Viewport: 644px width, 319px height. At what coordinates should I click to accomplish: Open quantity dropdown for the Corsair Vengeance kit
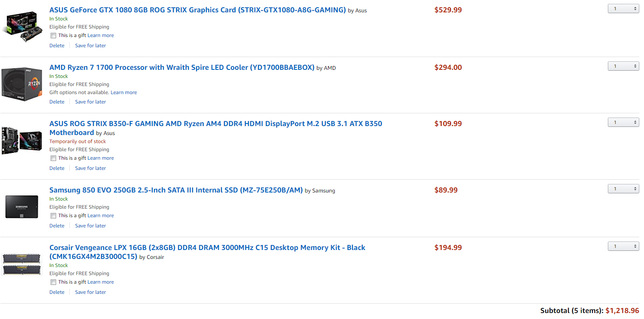[623, 246]
